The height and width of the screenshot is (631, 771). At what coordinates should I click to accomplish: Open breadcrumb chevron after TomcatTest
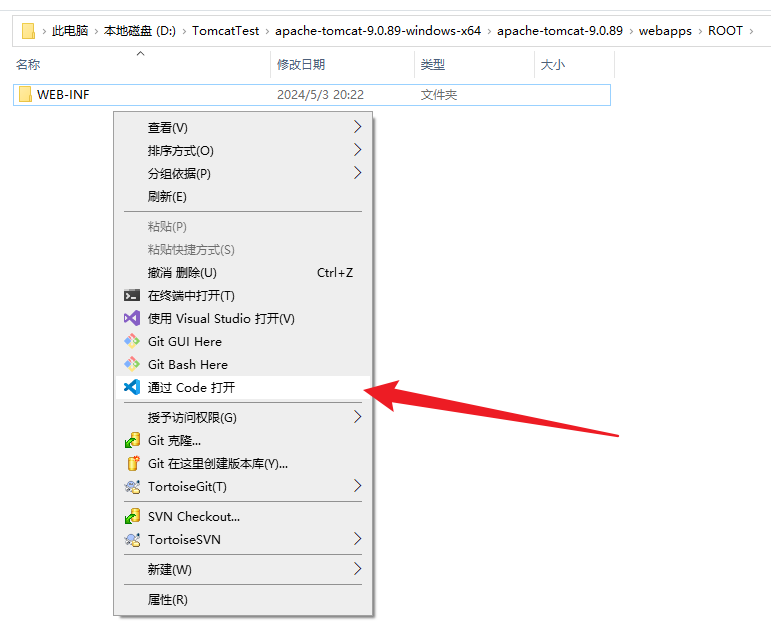click(267, 31)
